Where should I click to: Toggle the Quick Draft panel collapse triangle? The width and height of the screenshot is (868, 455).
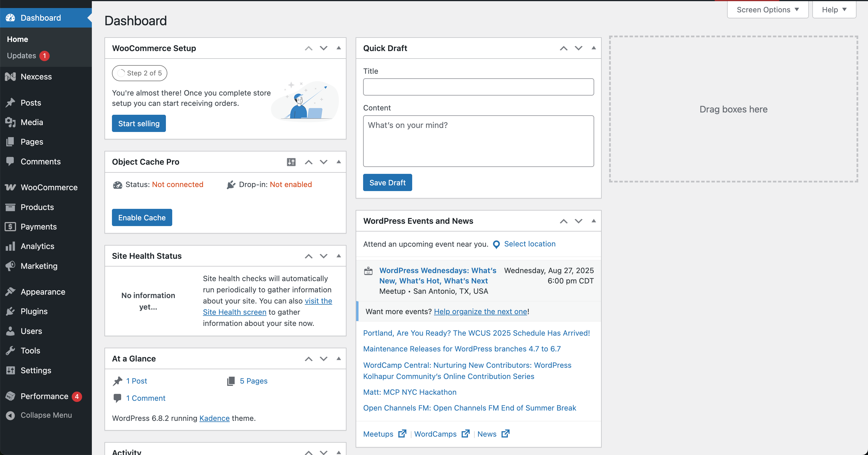[x=594, y=48]
